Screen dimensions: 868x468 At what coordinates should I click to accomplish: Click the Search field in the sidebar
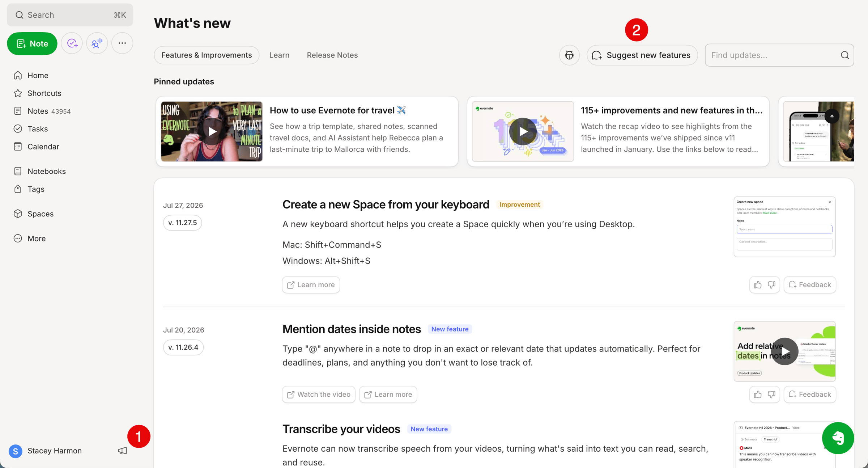click(x=70, y=15)
